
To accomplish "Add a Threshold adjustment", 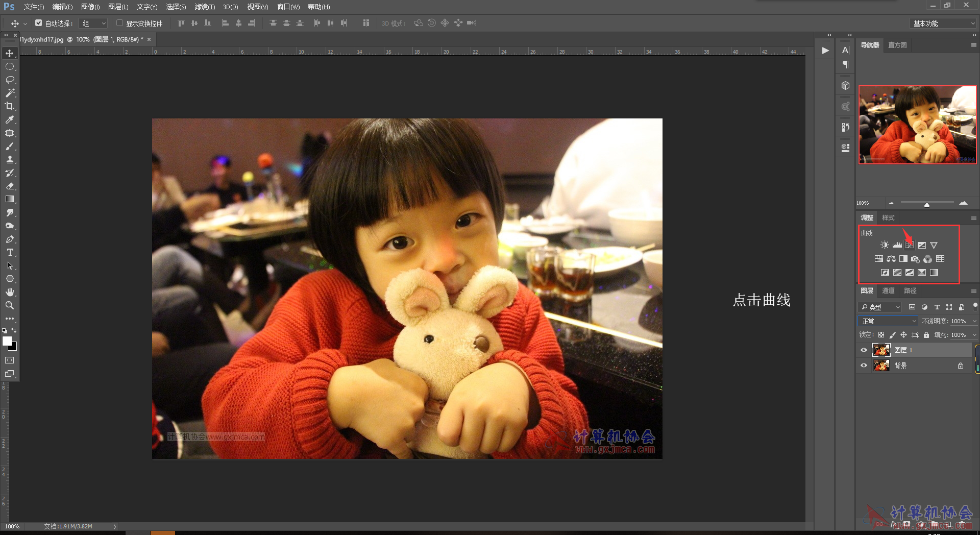I will click(x=910, y=273).
